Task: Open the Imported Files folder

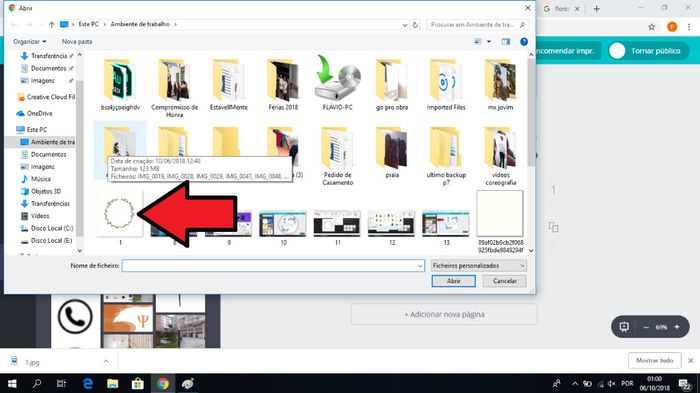Action: click(x=446, y=84)
